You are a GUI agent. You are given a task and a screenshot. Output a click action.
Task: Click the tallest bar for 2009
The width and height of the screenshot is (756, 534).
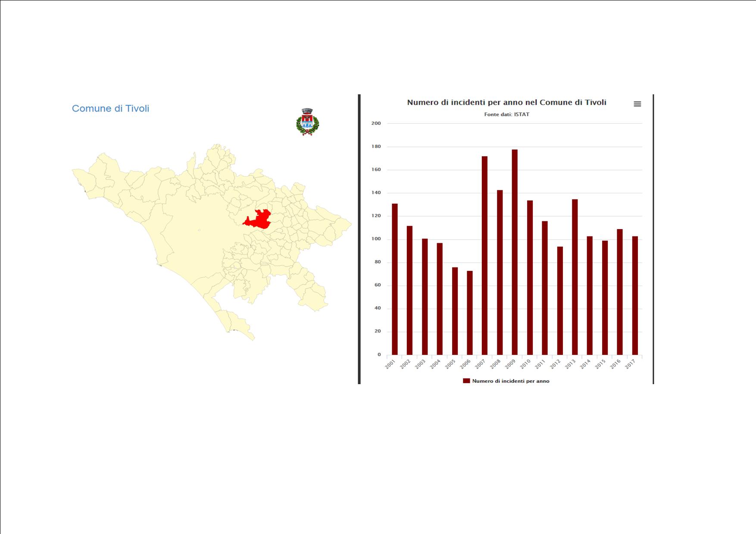click(x=515, y=252)
